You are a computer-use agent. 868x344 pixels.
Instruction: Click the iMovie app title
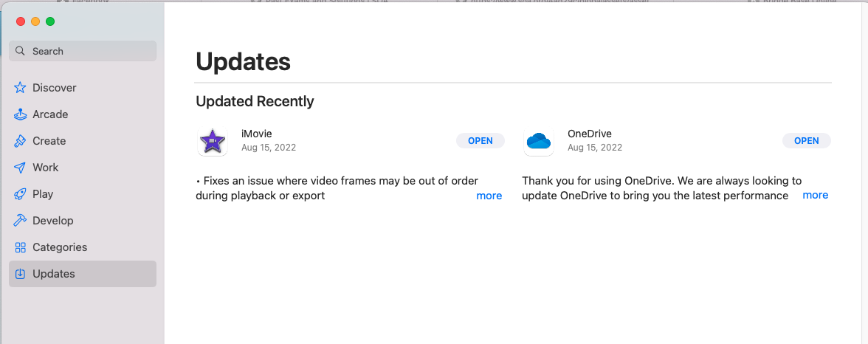coord(257,134)
